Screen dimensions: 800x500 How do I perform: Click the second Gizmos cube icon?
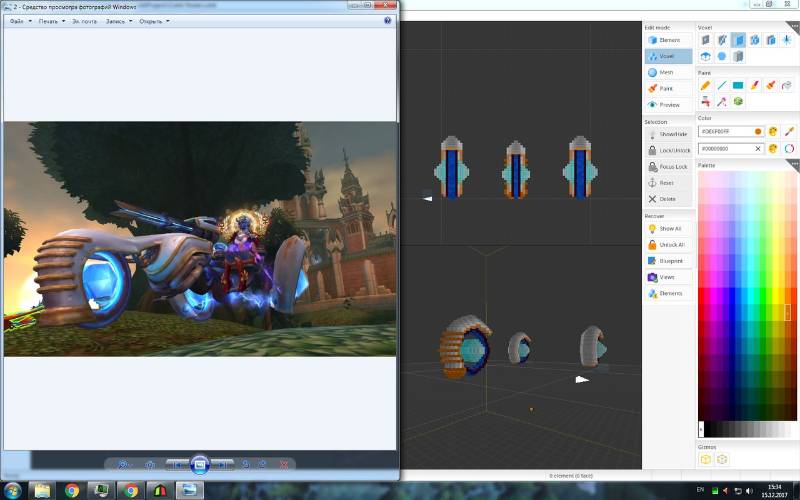click(722, 459)
